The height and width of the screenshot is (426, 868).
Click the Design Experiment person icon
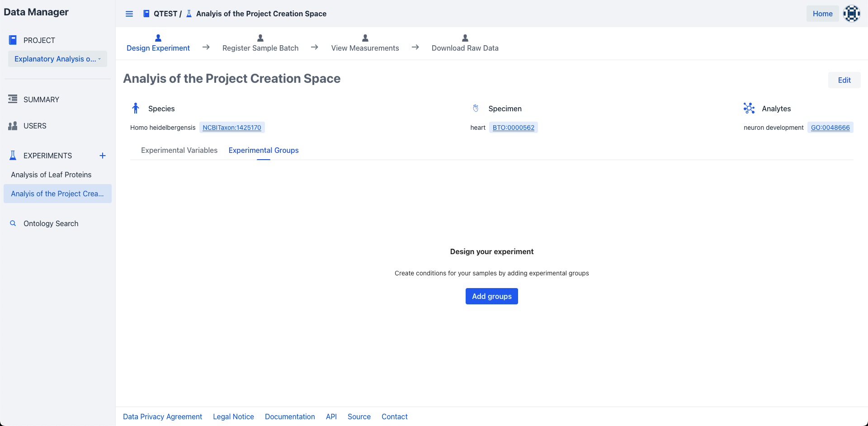point(158,38)
